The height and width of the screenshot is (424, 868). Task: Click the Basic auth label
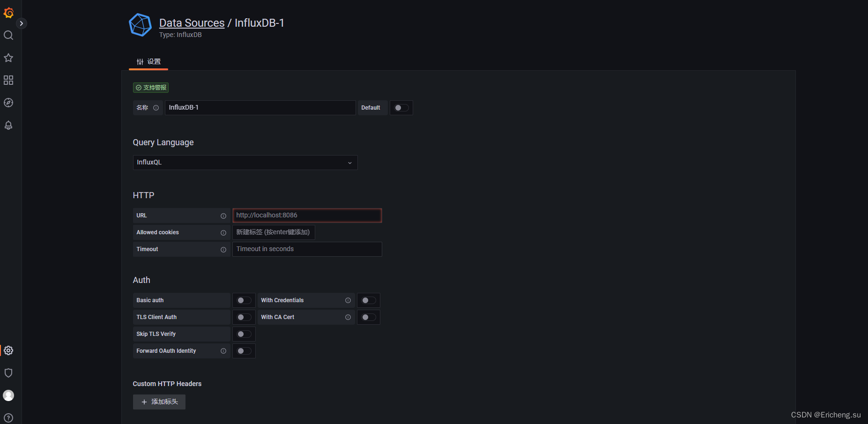pyautogui.click(x=150, y=300)
